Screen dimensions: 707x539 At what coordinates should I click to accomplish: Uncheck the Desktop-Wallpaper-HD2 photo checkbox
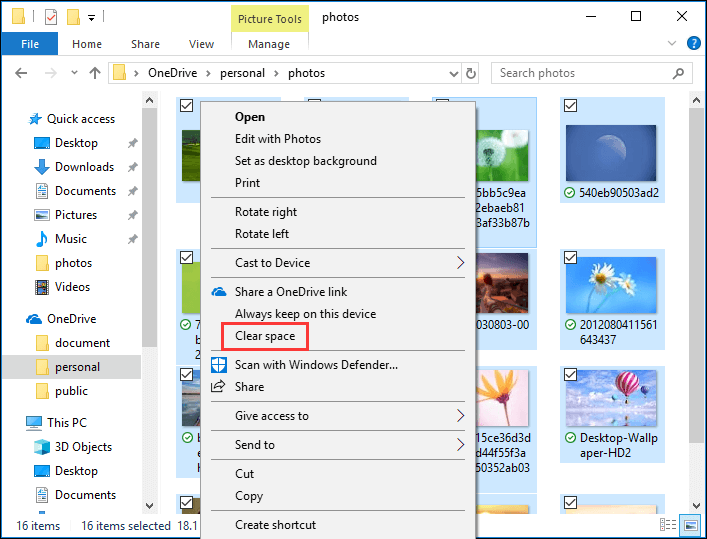(570, 374)
